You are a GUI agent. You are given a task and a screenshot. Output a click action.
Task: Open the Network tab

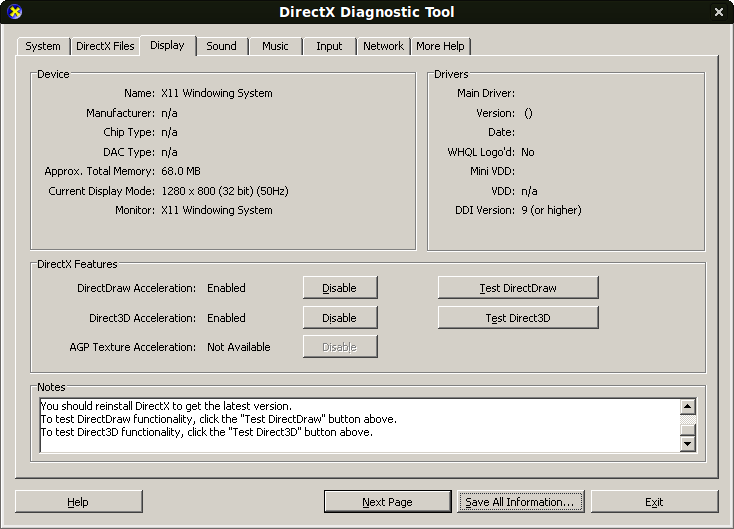pos(383,46)
